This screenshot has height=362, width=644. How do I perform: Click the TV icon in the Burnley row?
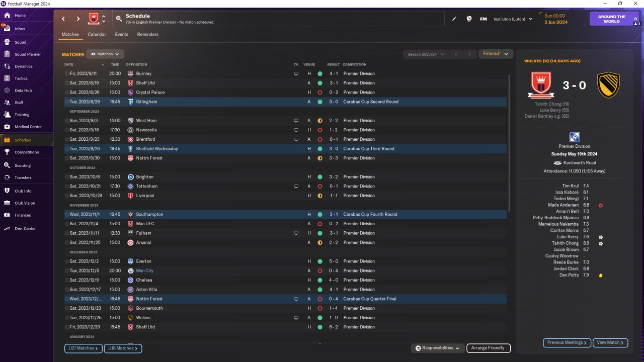pyautogui.click(x=296, y=73)
